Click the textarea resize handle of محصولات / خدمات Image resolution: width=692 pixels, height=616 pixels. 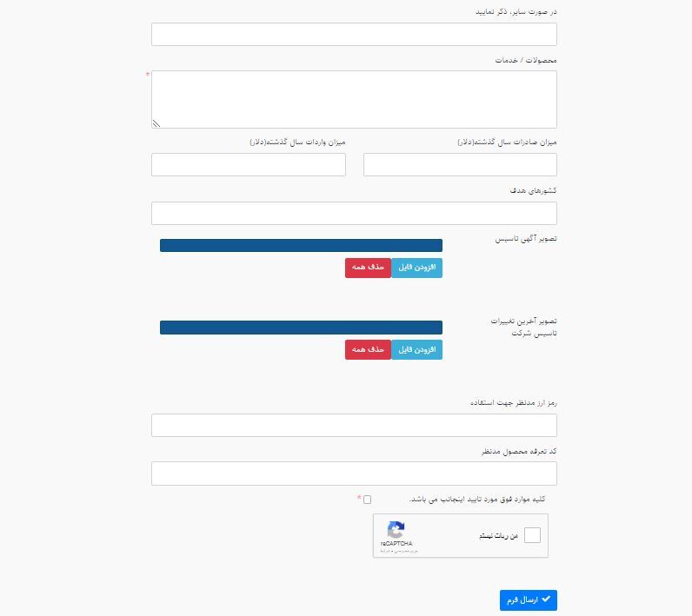(x=156, y=123)
